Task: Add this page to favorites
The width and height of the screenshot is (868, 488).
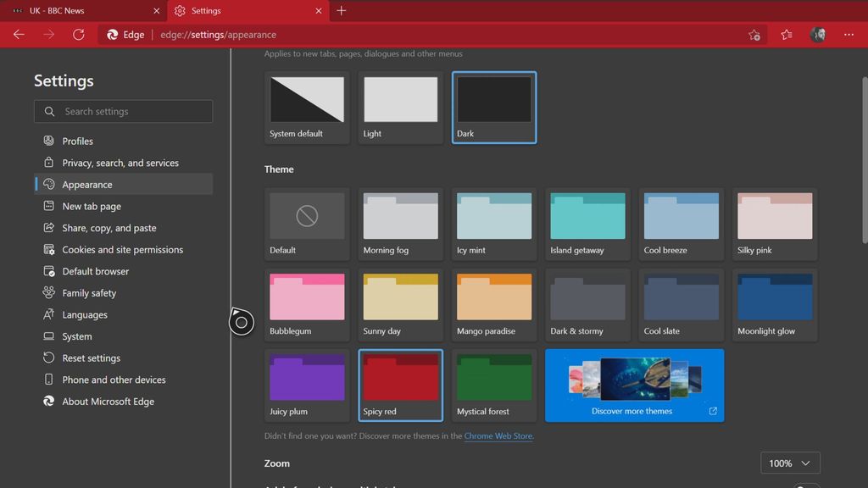Action: (753, 35)
